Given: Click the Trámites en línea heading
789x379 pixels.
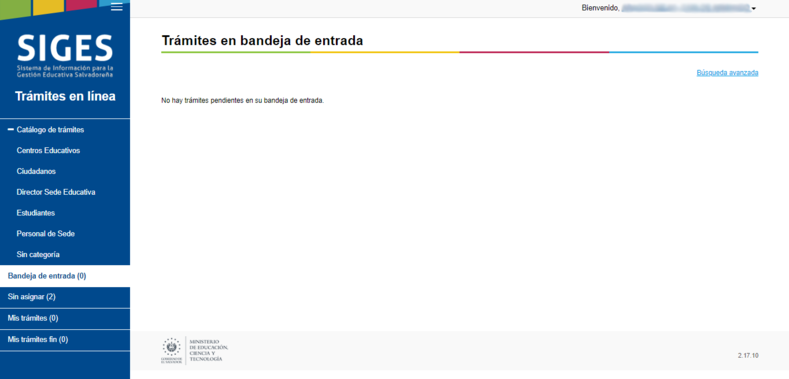Looking at the screenshot, I should (x=65, y=96).
